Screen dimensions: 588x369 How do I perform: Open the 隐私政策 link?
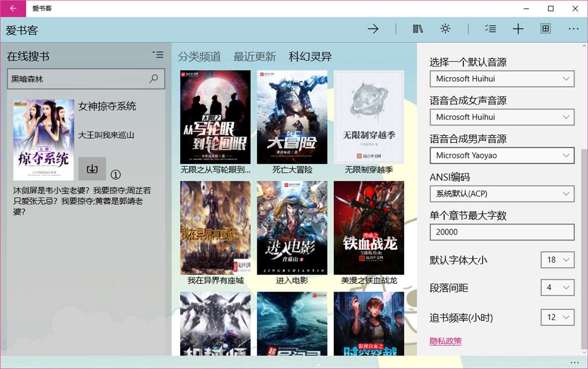click(x=446, y=341)
